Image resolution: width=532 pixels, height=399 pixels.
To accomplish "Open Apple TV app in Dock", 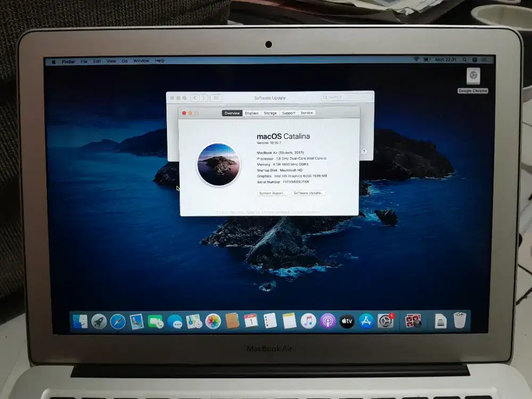I will [347, 321].
